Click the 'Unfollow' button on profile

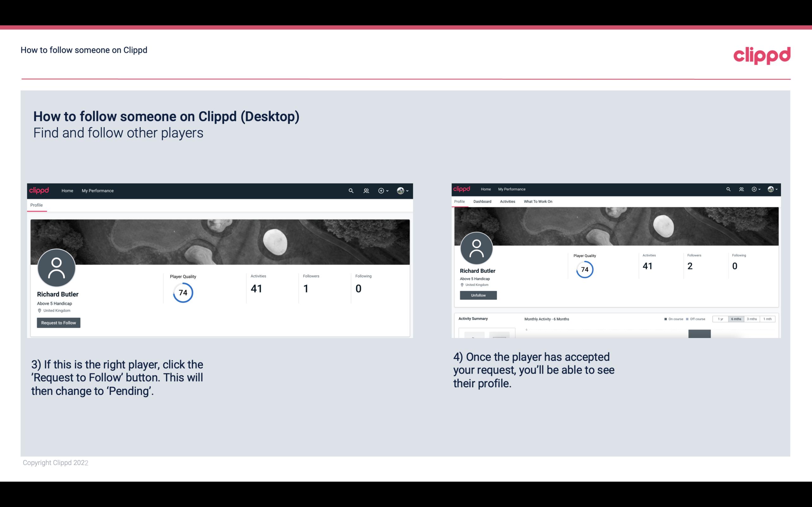click(x=477, y=295)
